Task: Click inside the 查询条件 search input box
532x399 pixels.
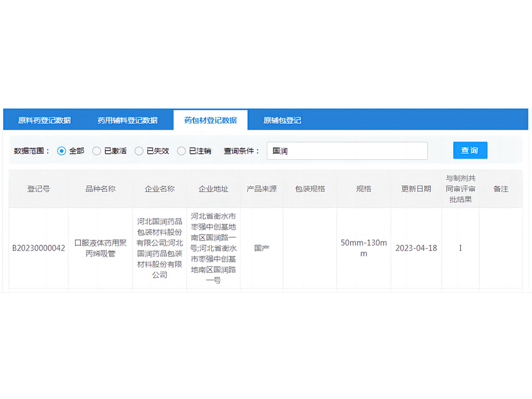Action: (347, 151)
